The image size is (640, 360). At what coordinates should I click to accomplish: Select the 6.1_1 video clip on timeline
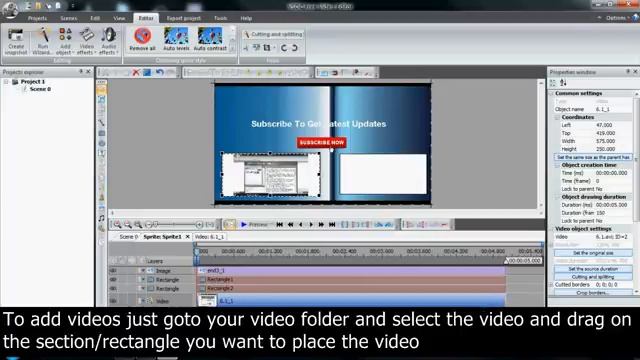click(x=351, y=301)
